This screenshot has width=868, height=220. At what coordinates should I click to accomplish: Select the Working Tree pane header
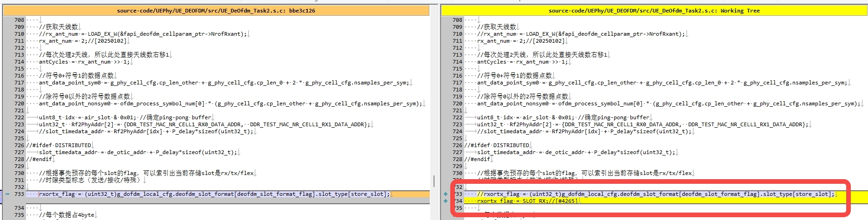coord(654,11)
